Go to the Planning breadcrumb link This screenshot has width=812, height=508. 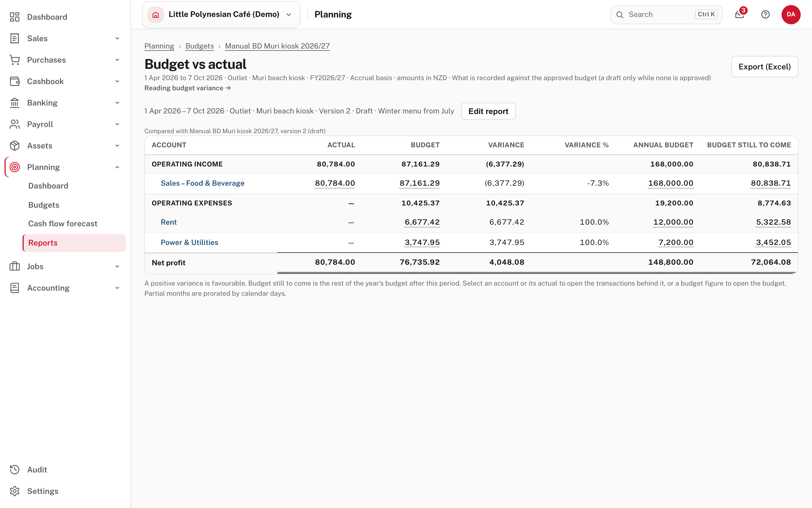point(159,46)
